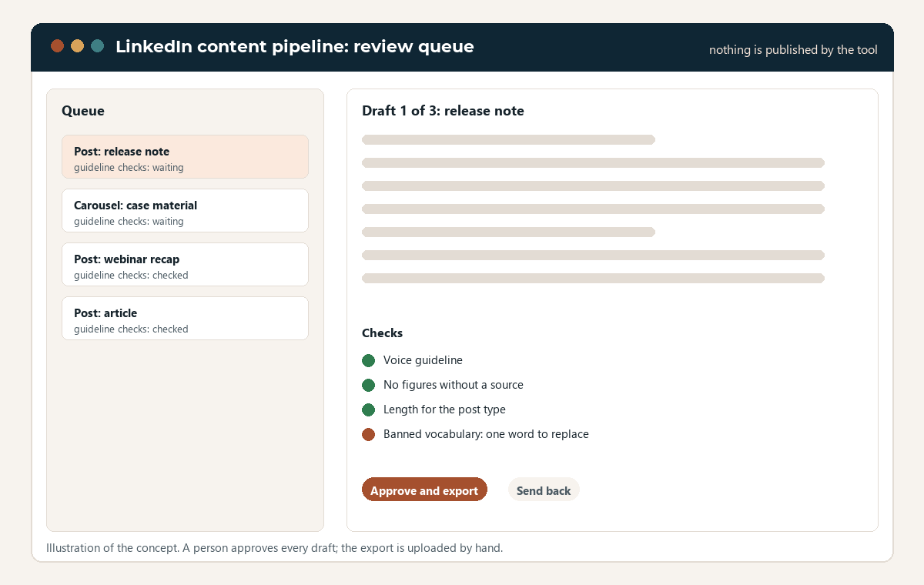
Task: Click the No figures without a source label
Action: 453,385
